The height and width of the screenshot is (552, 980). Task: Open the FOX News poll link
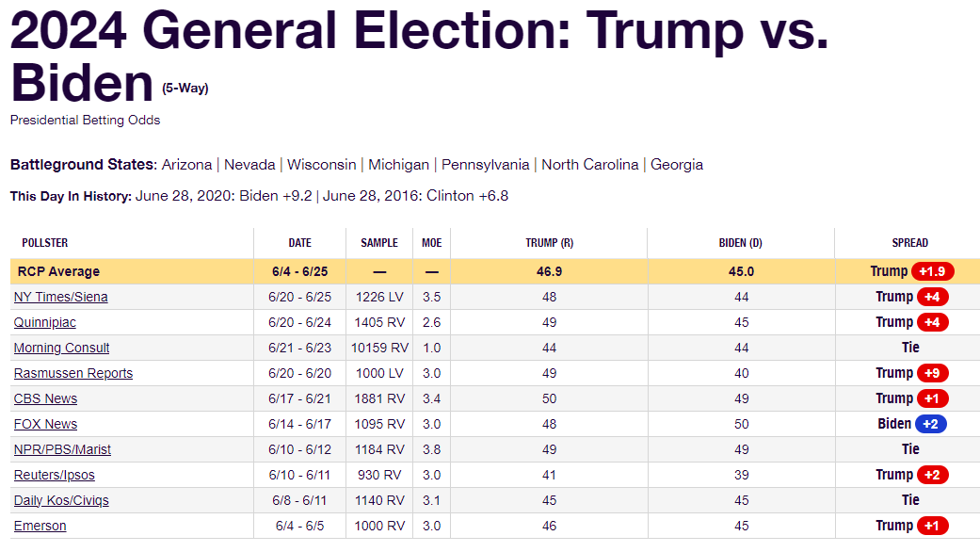45,424
